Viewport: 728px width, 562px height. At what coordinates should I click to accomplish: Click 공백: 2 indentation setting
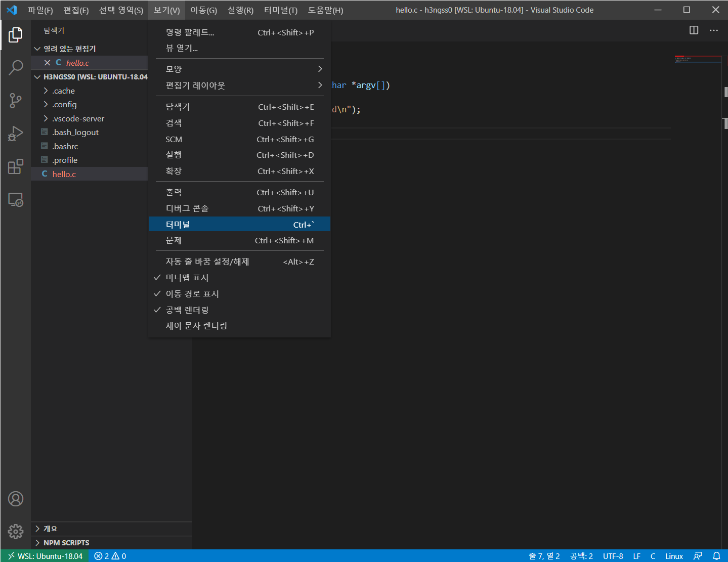tap(581, 556)
